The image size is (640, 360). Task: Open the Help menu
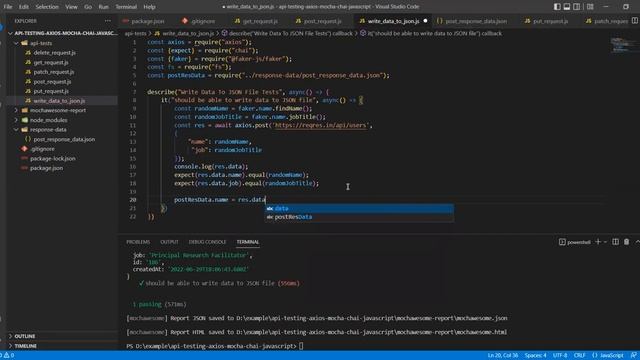pyautogui.click(x=149, y=7)
